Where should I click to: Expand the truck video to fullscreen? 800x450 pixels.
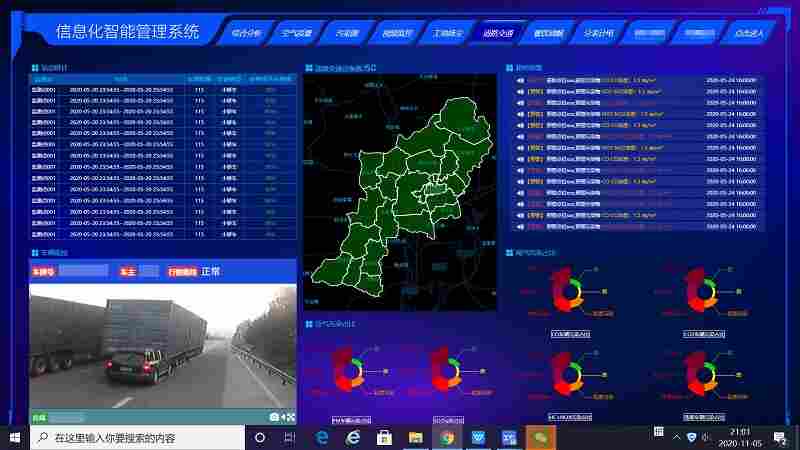(291, 417)
